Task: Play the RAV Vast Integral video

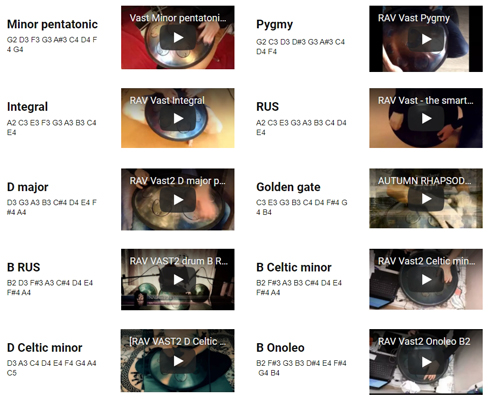Action: 178,118
